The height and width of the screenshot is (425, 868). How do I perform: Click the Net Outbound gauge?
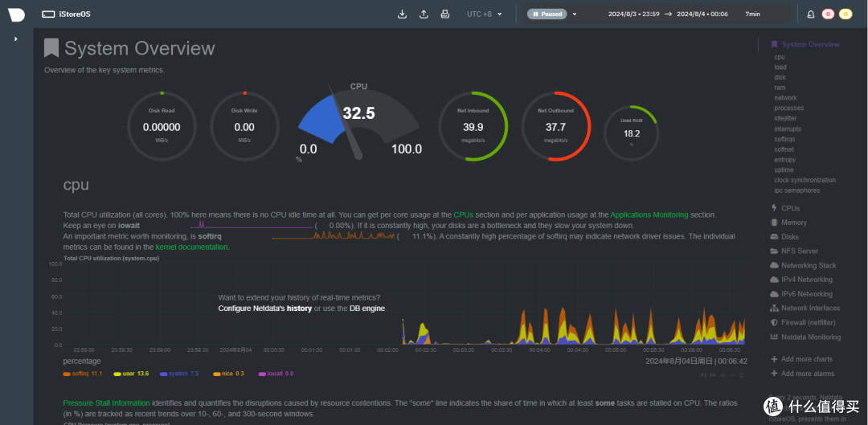pyautogui.click(x=556, y=126)
